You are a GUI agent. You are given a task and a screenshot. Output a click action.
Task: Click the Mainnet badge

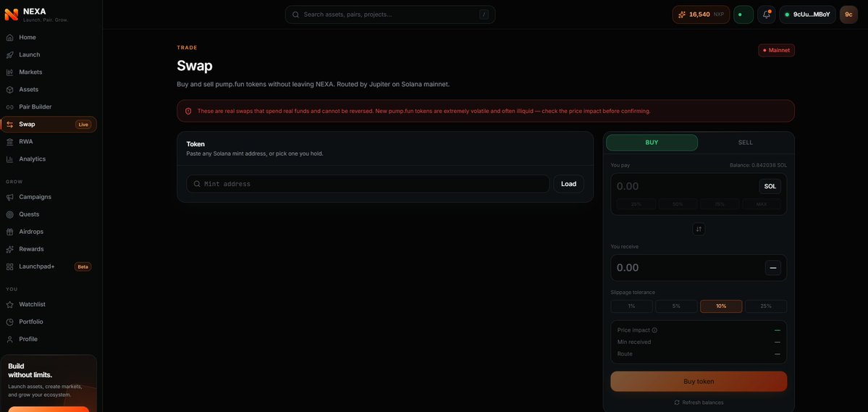click(776, 51)
